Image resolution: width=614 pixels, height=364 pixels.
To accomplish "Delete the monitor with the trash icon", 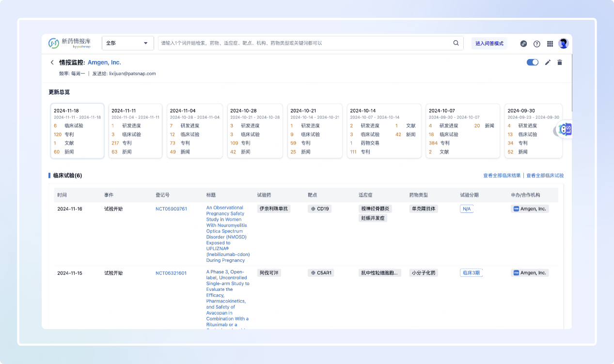I will point(560,63).
